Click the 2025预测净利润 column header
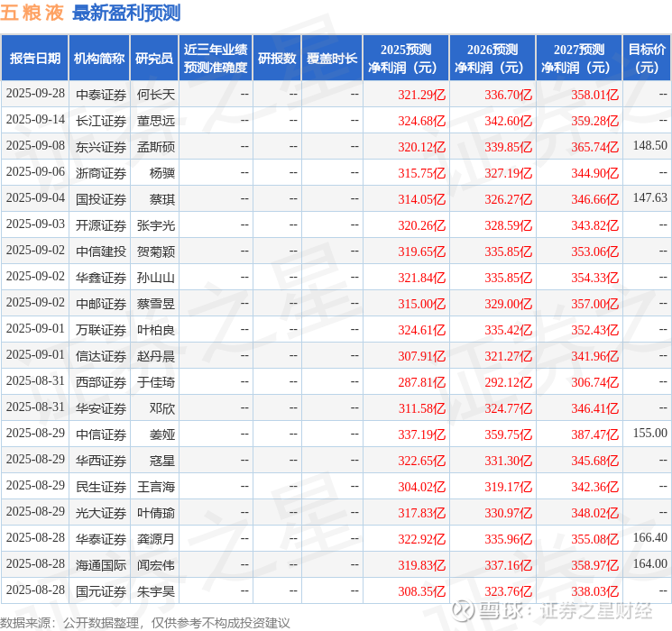 click(x=406, y=58)
